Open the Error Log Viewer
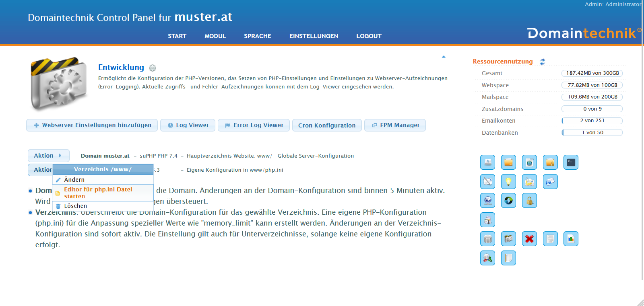This screenshot has width=644, height=306. pyautogui.click(x=254, y=125)
